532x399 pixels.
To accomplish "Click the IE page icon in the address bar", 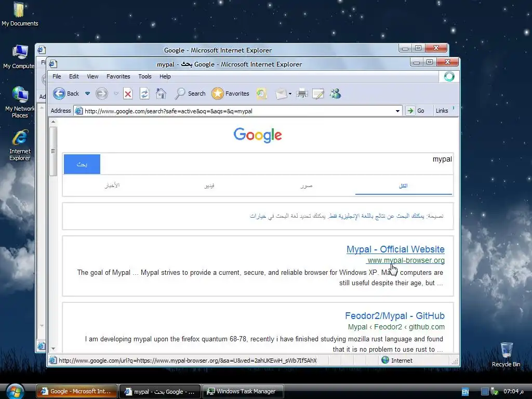I will pos(79,111).
